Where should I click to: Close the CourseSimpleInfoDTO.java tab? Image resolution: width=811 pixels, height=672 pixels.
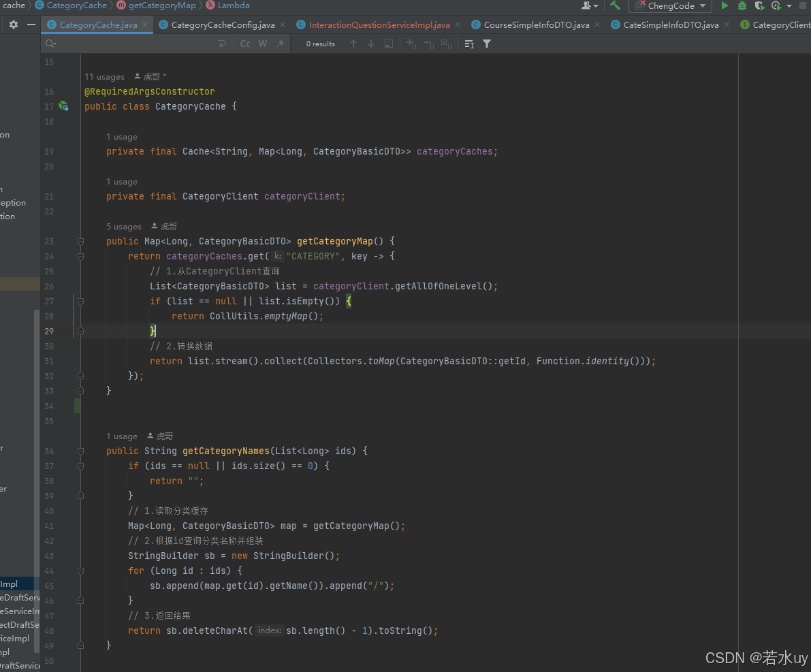point(597,25)
